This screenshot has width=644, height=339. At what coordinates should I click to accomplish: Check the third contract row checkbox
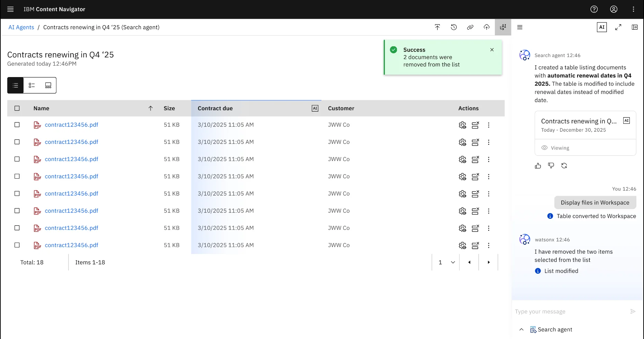coord(17,159)
